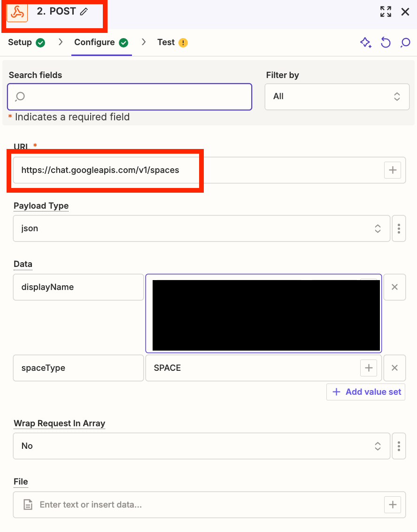Rename step with pencil edit icon
The image size is (417, 532).
[x=84, y=12]
